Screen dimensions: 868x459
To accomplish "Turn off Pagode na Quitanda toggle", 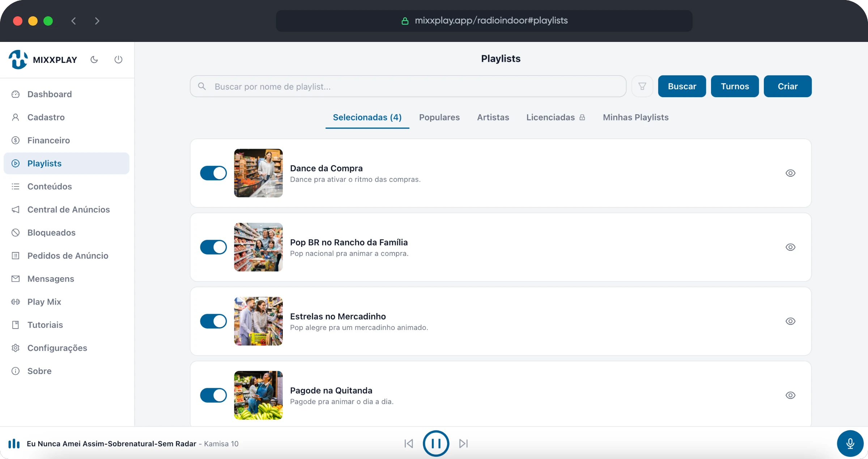I will click(x=213, y=395).
